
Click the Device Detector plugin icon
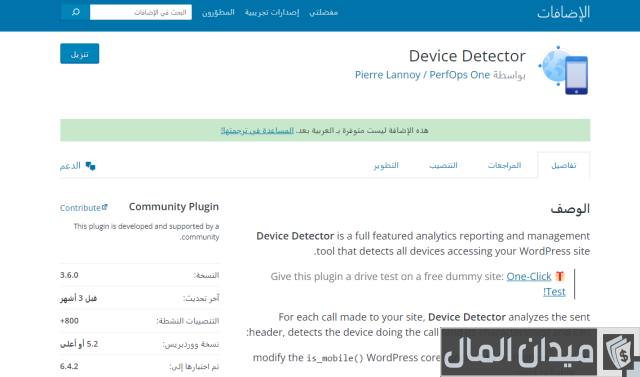(x=563, y=70)
